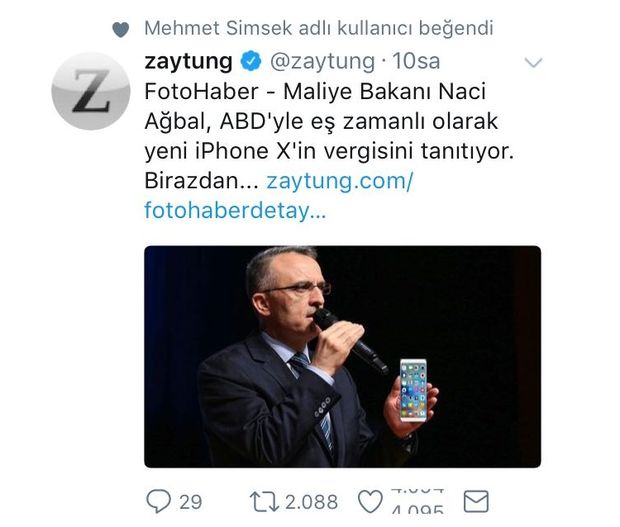Viewport: 620px width, 527px height.
Task: Click the "adlı kullanıcı beğendi" label
Action: coord(367,29)
